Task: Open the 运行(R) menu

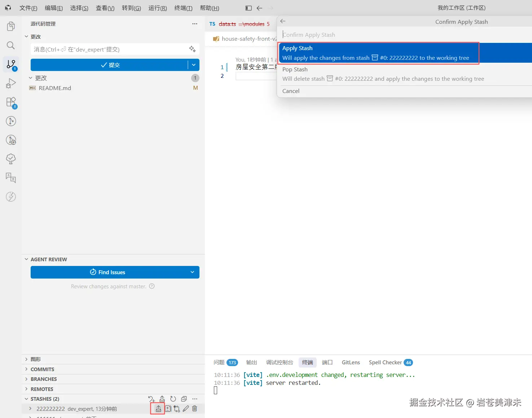Action: [x=158, y=8]
